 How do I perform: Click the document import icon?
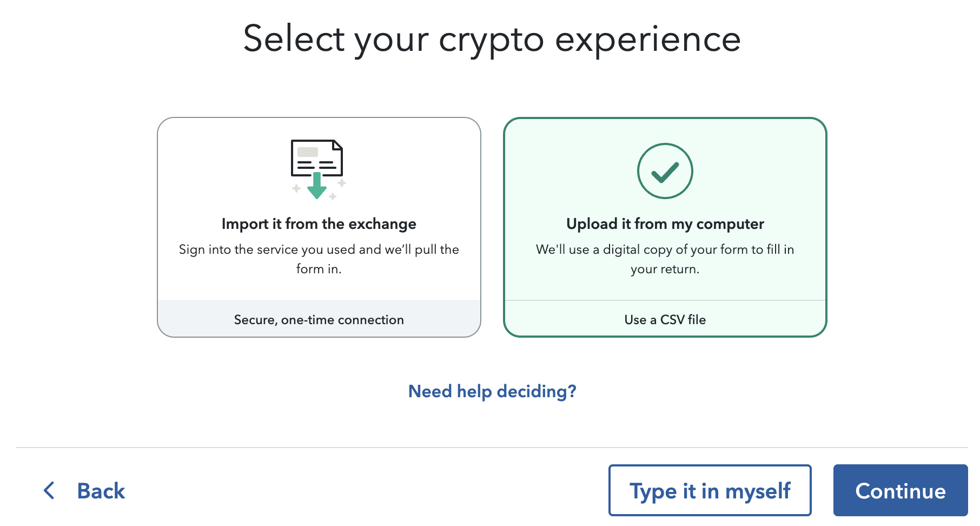(318, 160)
